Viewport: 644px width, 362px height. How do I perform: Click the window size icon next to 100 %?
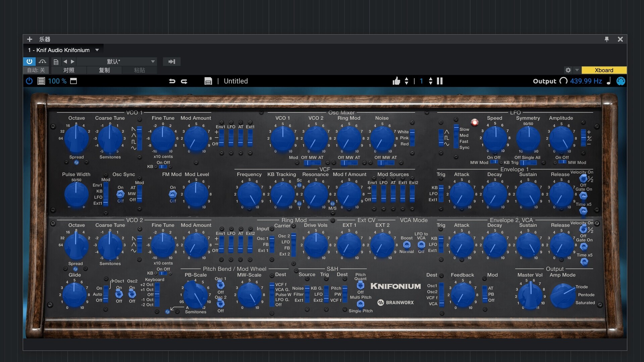[x=73, y=81]
